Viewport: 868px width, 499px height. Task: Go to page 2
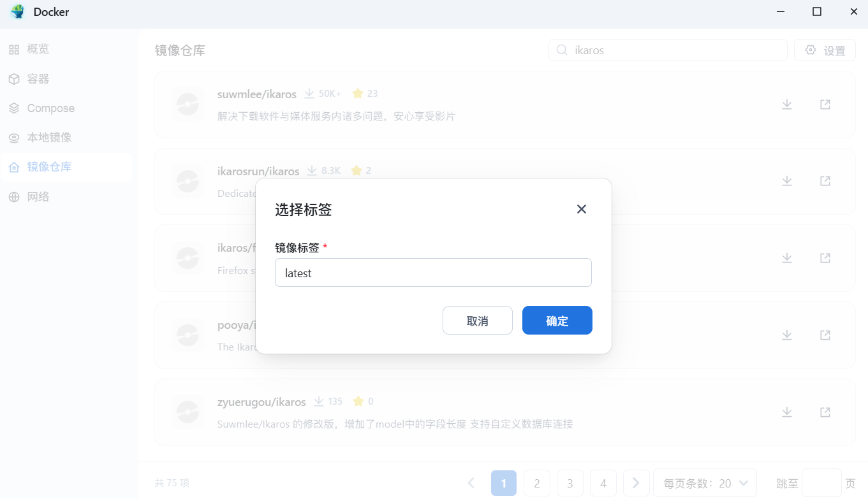point(537,483)
